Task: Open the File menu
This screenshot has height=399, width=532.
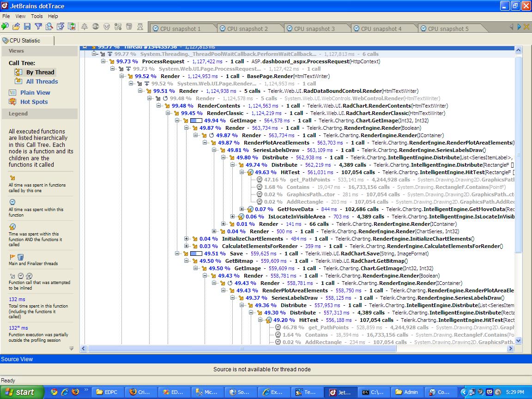Action: (x=6, y=16)
